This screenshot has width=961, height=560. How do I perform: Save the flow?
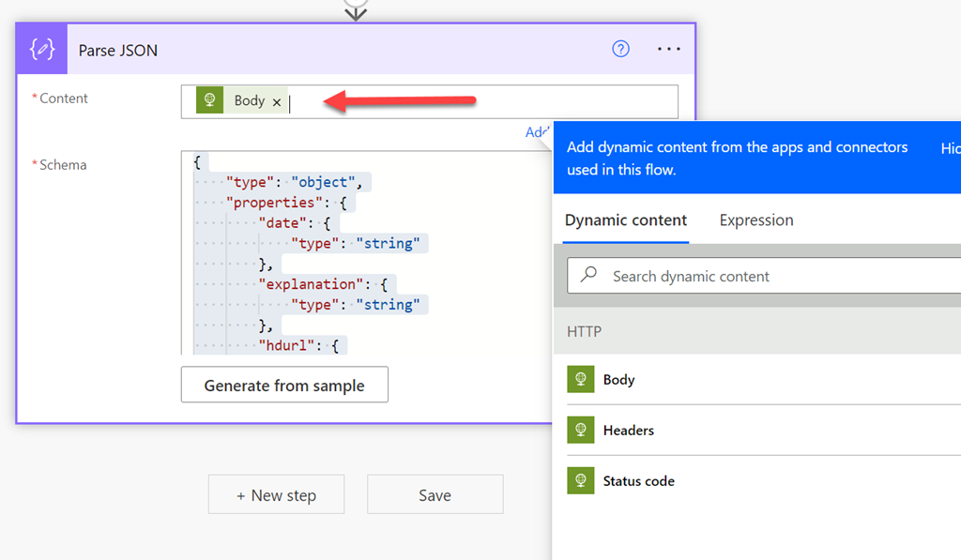point(435,495)
